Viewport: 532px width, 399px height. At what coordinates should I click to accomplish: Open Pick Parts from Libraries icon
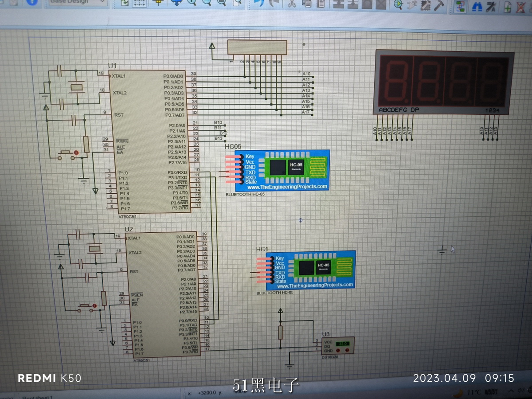(398, 5)
